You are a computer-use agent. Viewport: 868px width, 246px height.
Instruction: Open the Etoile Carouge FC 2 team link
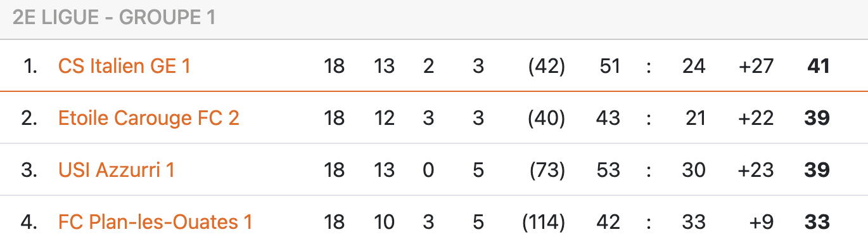[x=149, y=118]
